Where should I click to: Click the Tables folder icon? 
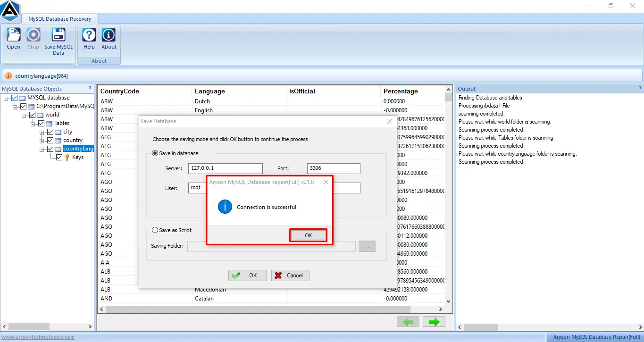pos(50,123)
